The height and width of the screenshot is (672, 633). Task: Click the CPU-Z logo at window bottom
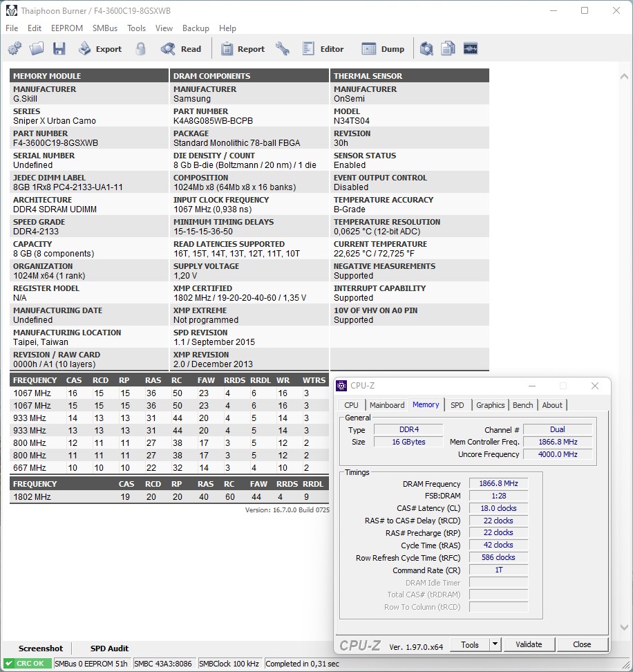click(360, 646)
